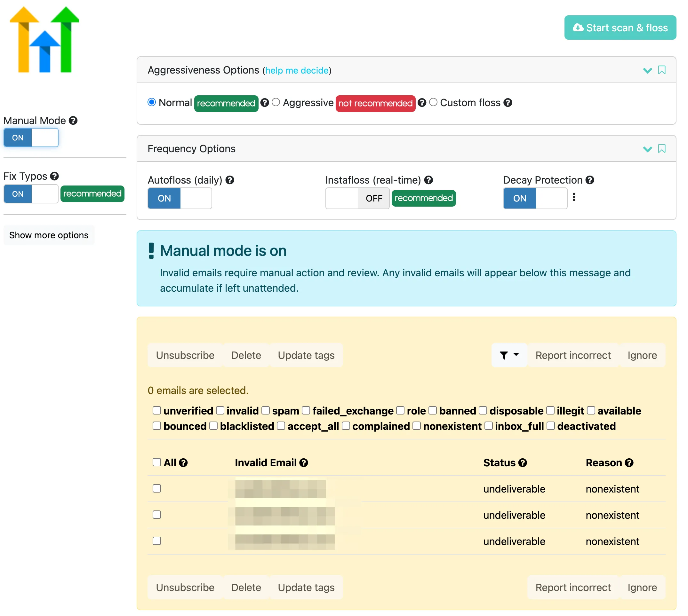This screenshot has height=616, width=688.
Task: Open Decay Protection three-dot menu
Action: [x=574, y=197]
